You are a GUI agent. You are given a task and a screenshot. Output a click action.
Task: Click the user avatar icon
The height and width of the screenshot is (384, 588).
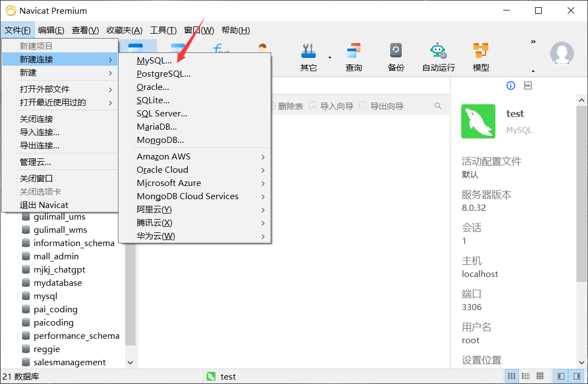(562, 53)
